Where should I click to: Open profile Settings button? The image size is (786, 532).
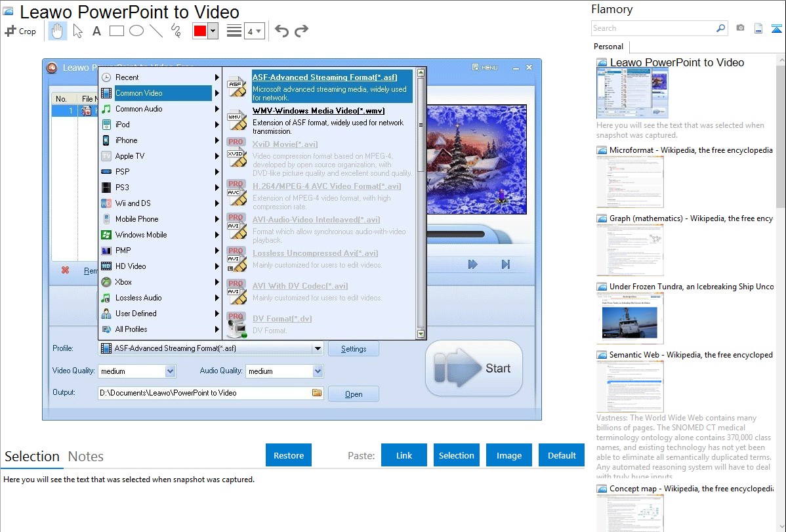tap(354, 348)
